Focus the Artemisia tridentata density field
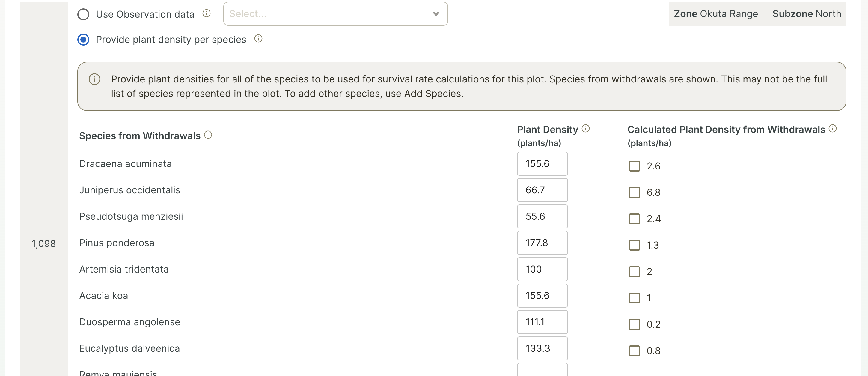 [542, 270]
